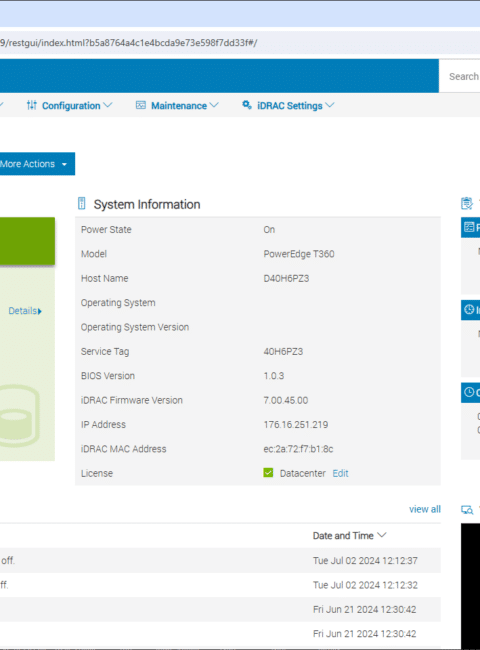Viewport: 480px width, 650px height.
Task: Click the black virtual console preview
Action: point(470,585)
